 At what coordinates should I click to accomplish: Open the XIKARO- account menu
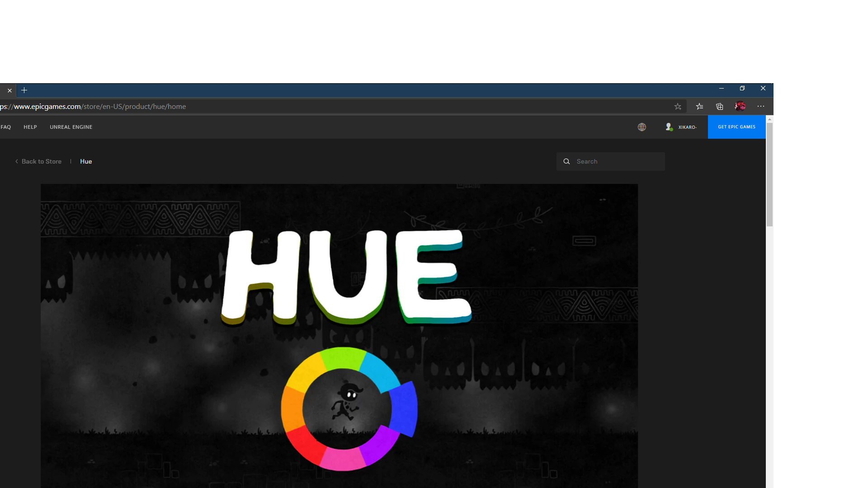pyautogui.click(x=681, y=127)
